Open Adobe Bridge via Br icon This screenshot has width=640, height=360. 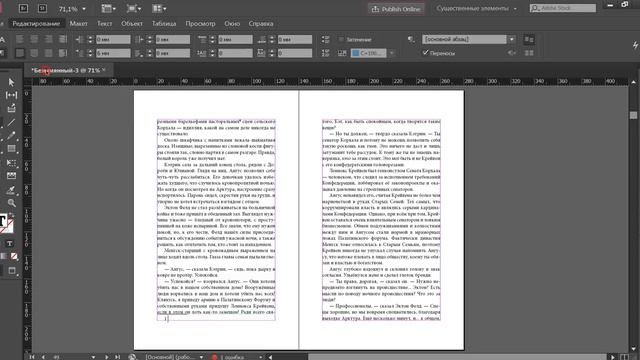coord(23,8)
